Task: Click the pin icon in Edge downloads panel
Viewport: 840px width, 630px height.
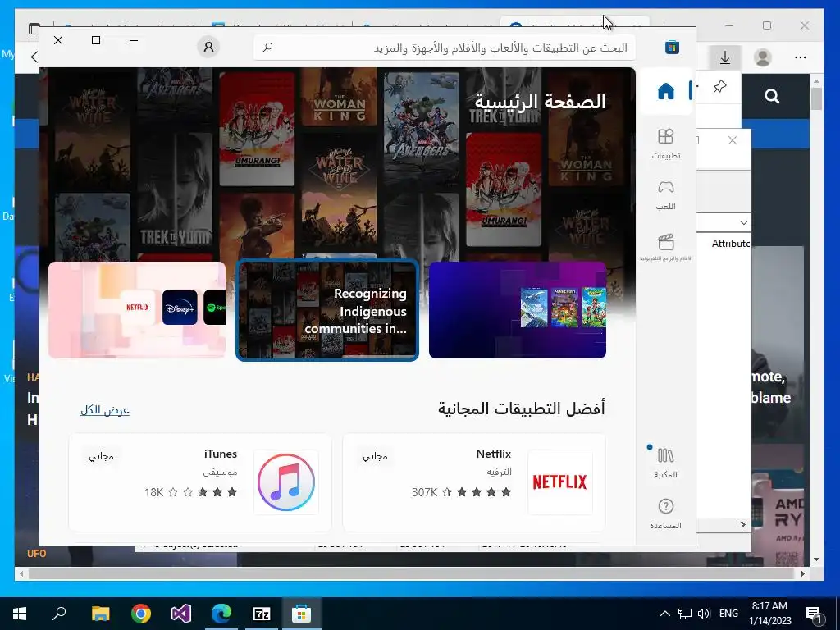Action: point(720,86)
